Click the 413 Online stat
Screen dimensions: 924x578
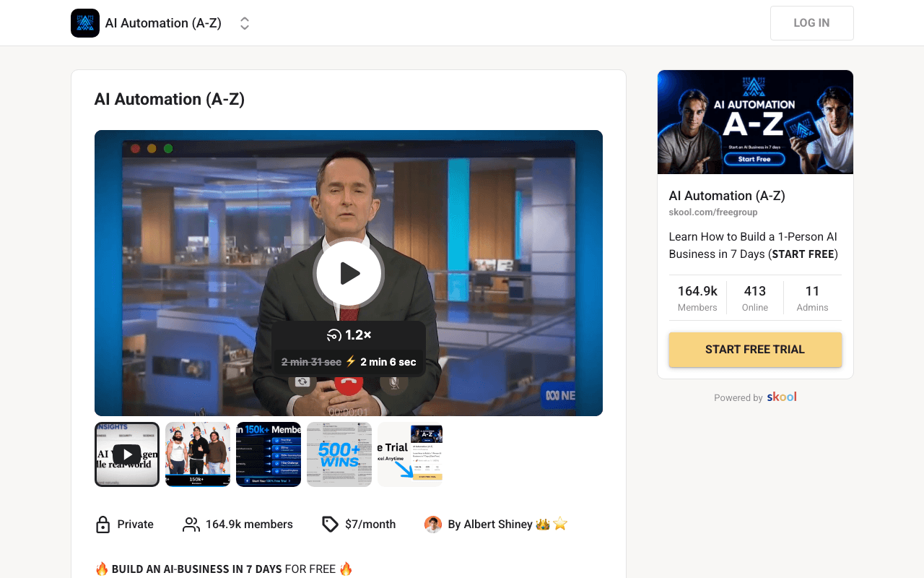755,298
